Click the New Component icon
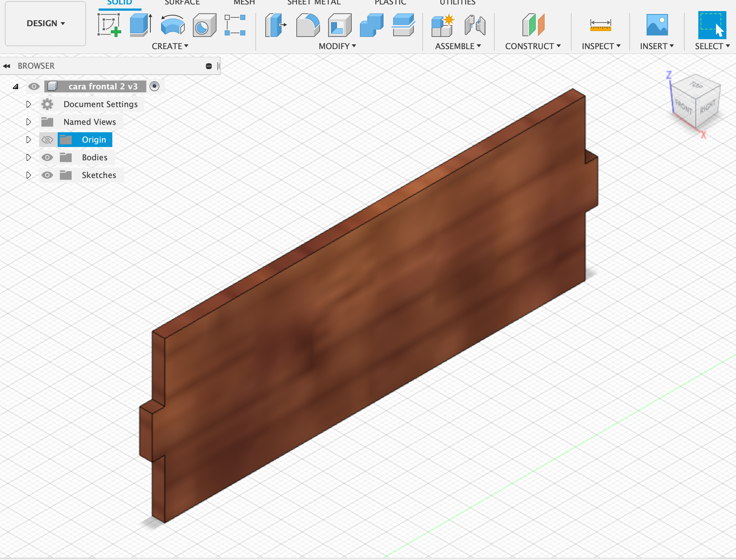736x560 pixels. pos(443,25)
